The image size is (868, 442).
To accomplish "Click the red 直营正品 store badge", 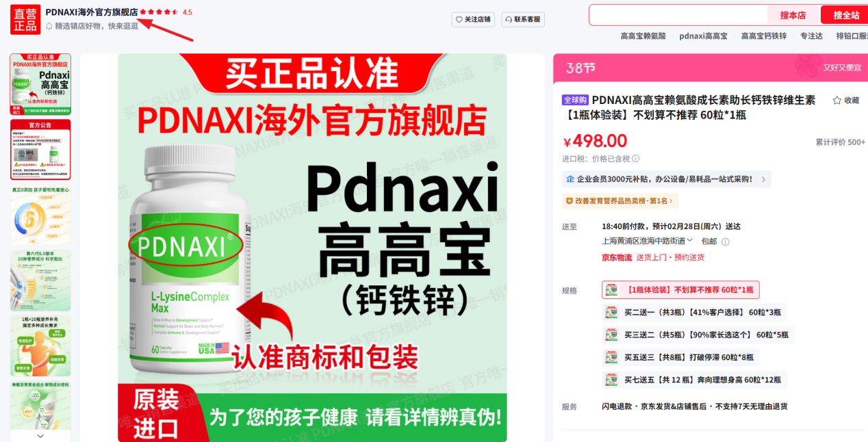I will [x=25, y=19].
